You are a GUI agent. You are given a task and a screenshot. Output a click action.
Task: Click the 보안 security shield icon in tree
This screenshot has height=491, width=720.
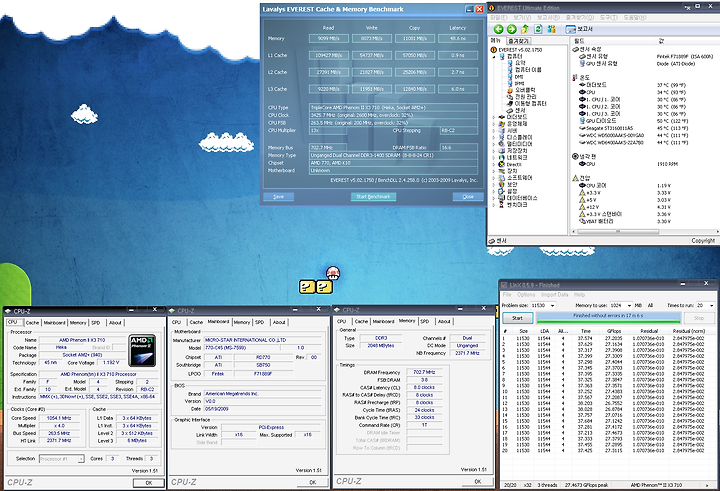[x=502, y=185]
